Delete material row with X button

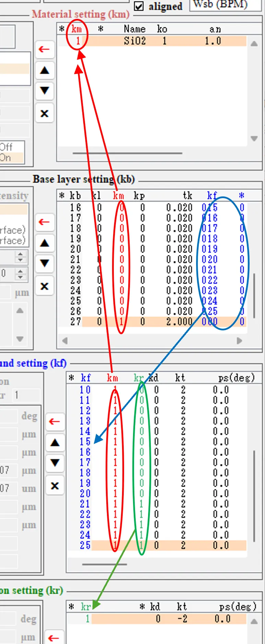(x=44, y=113)
